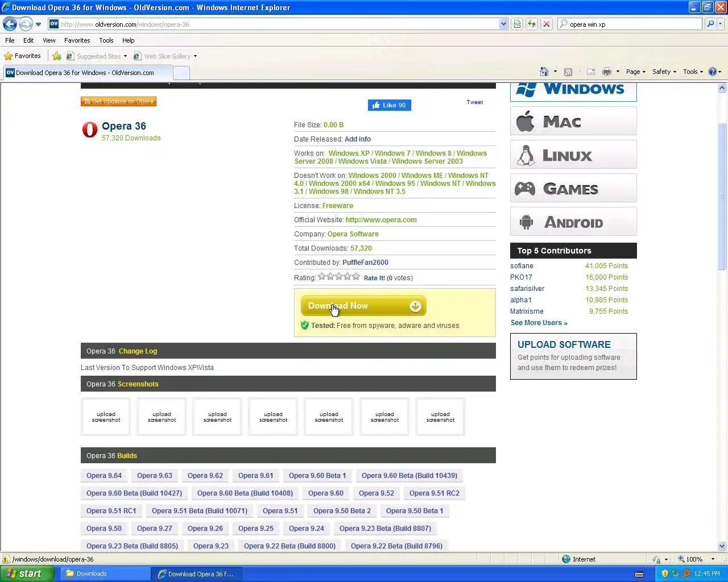Viewport: 728px width, 582px height.
Task: Open the Tools menu in menu bar
Action: point(106,40)
